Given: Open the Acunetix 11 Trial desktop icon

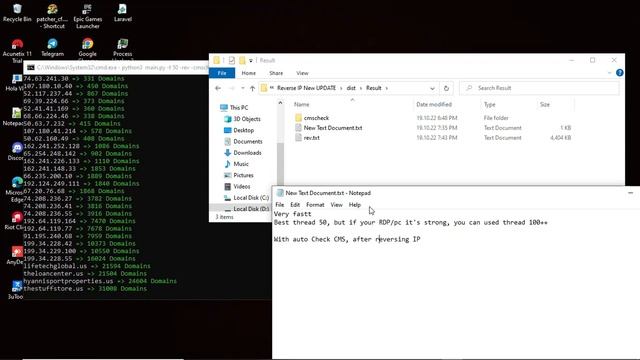Looking at the screenshot, I should coord(17,51).
